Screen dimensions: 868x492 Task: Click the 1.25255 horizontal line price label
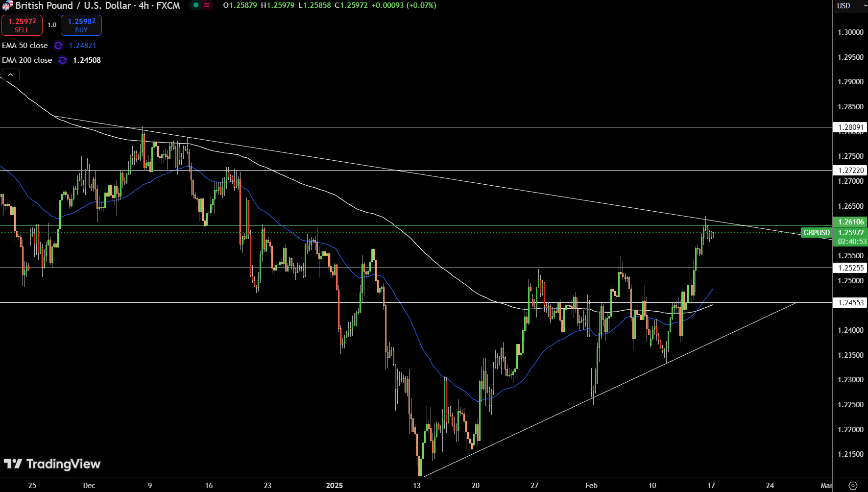click(x=850, y=268)
